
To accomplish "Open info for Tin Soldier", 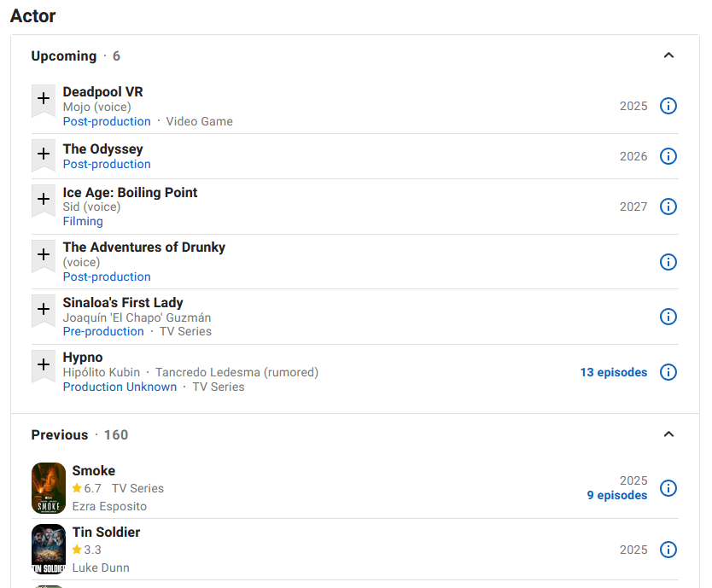I will tap(668, 550).
